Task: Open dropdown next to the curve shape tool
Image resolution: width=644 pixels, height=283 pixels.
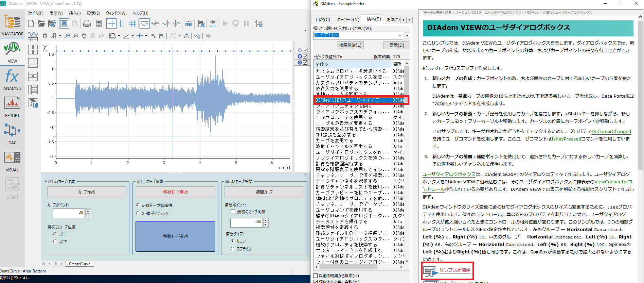Action: (119, 36)
